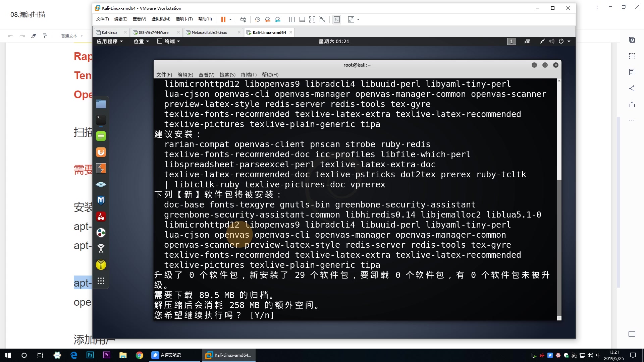644x362 pixels.
Task: Open VMware 虚拟机(M) menu
Action: (x=161, y=19)
